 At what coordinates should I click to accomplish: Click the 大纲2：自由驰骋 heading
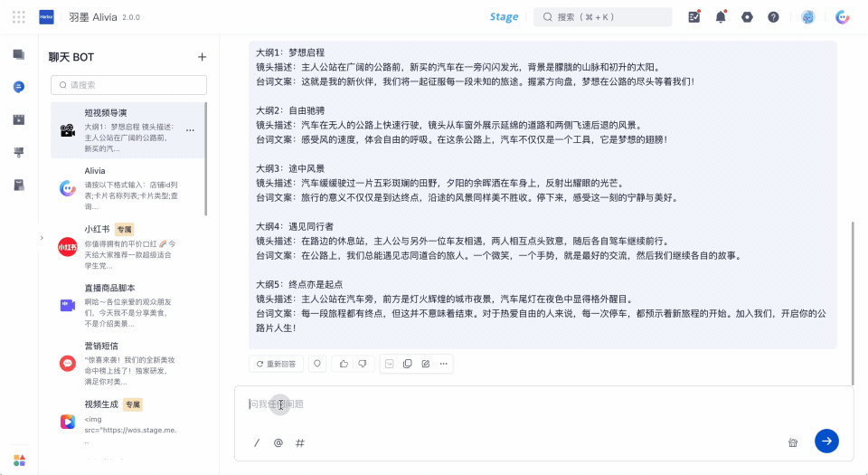tap(290, 110)
